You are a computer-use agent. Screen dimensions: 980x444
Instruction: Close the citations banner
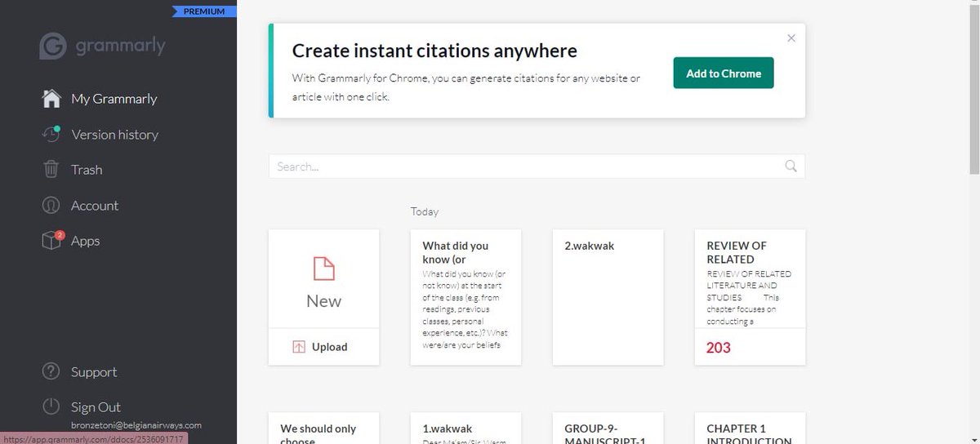pos(791,38)
